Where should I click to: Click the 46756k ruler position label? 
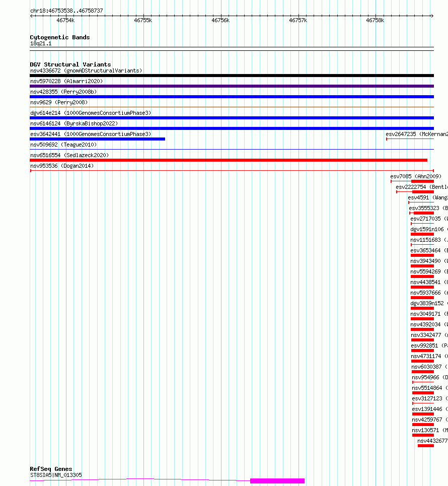220,20
